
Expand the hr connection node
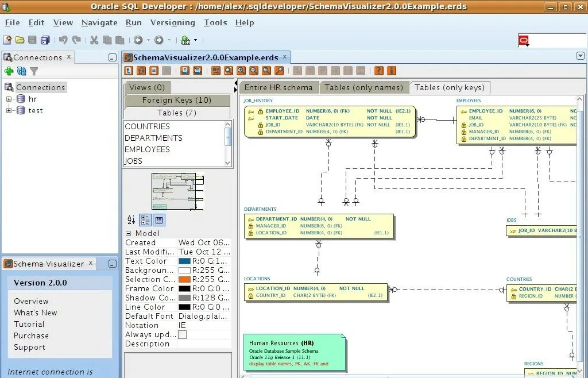[9, 99]
